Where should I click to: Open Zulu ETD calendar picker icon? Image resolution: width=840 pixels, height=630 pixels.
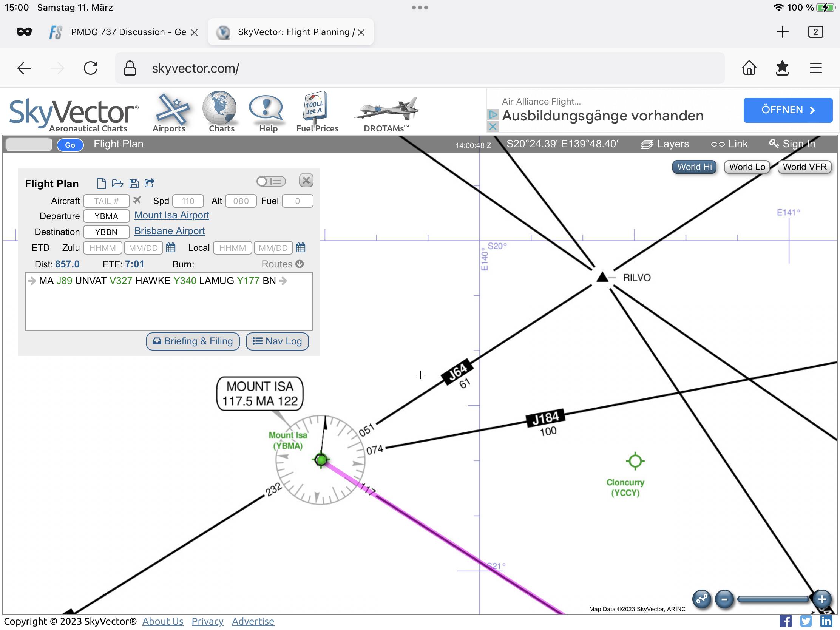pos(171,248)
